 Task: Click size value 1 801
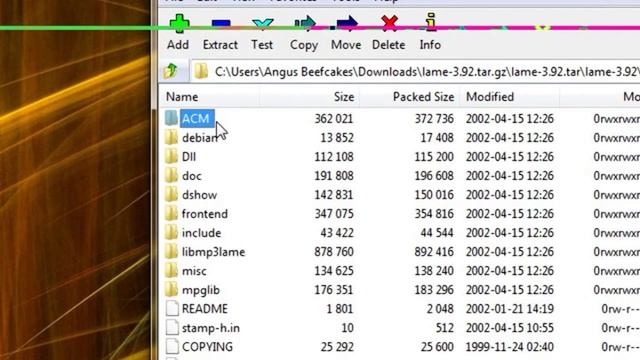(340, 309)
